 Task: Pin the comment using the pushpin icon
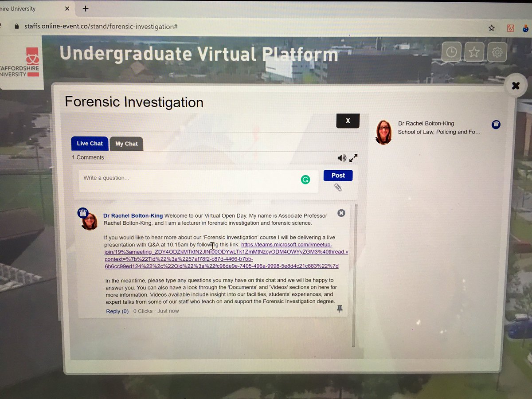(340, 309)
